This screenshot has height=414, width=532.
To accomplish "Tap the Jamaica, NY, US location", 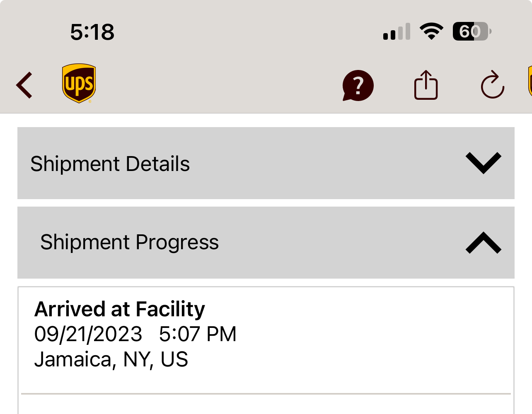I will pyautogui.click(x=111, y=359).
